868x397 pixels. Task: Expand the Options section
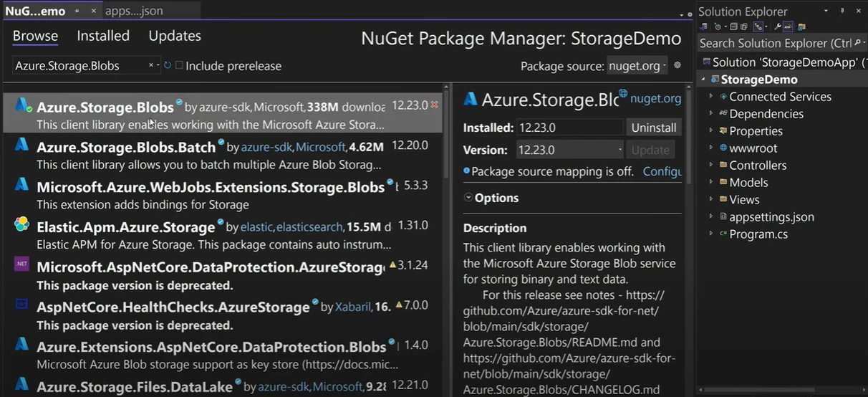point(468,198)
